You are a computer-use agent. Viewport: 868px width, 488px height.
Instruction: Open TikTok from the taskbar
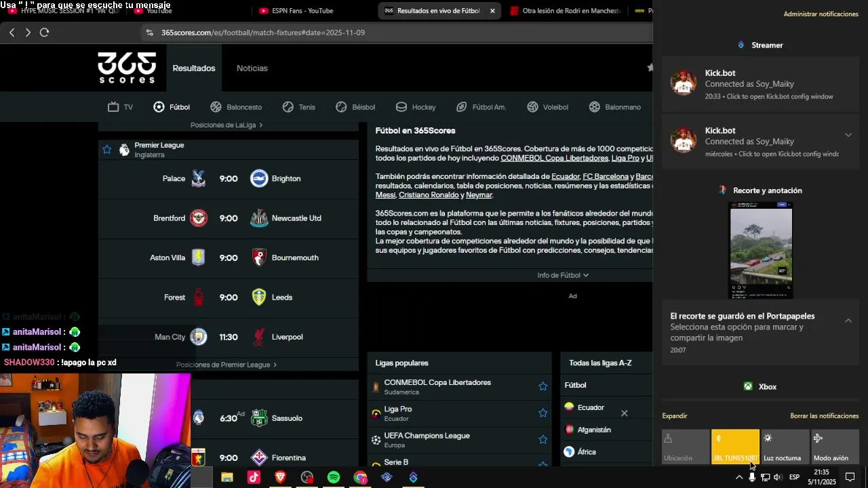[x=254, y=477]
